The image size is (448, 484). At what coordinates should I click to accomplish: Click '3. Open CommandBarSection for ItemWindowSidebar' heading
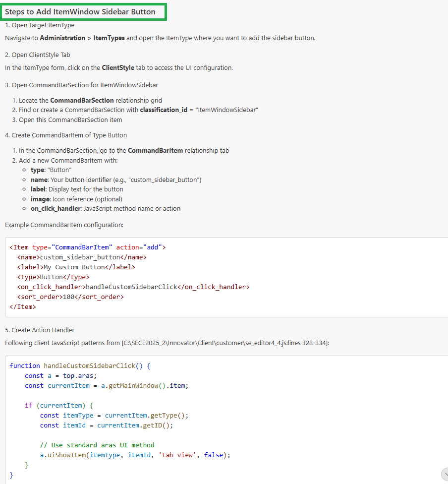81,85
